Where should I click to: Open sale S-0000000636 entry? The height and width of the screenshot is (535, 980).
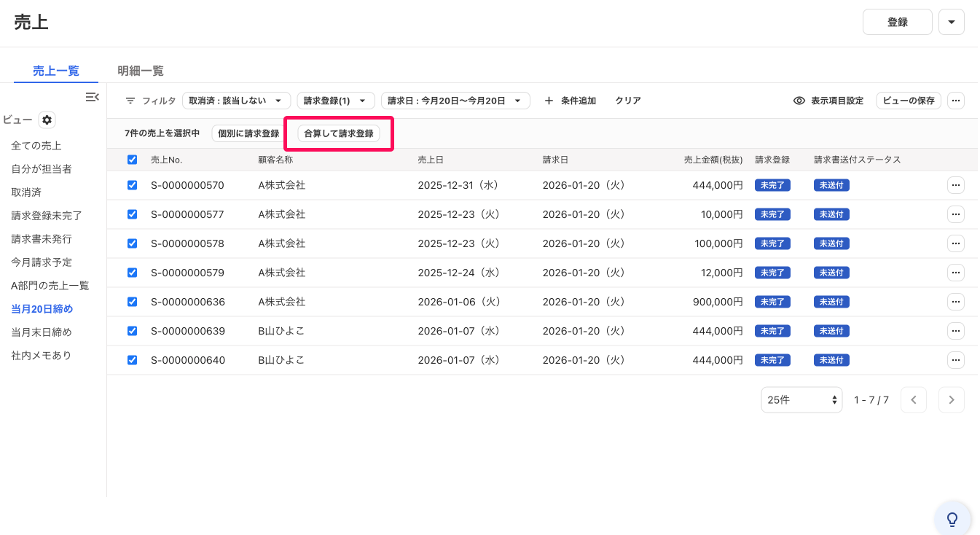pos(188,302)
